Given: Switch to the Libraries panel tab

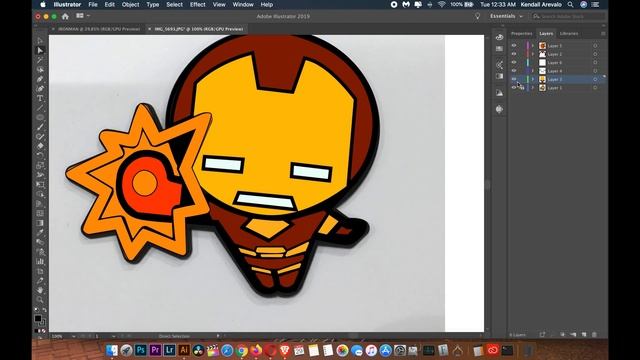Looking at the screenshot, I should pos(569,33).
